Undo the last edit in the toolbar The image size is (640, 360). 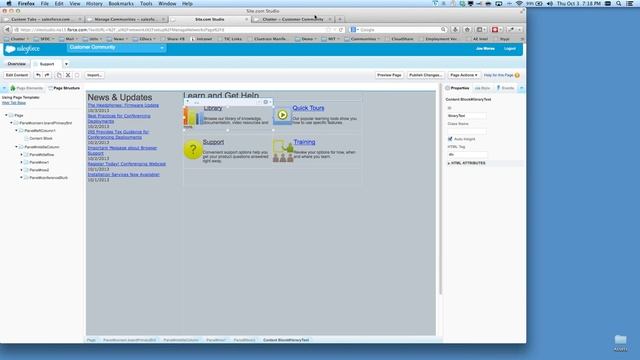pyautogui.click(x=38, y=75)
